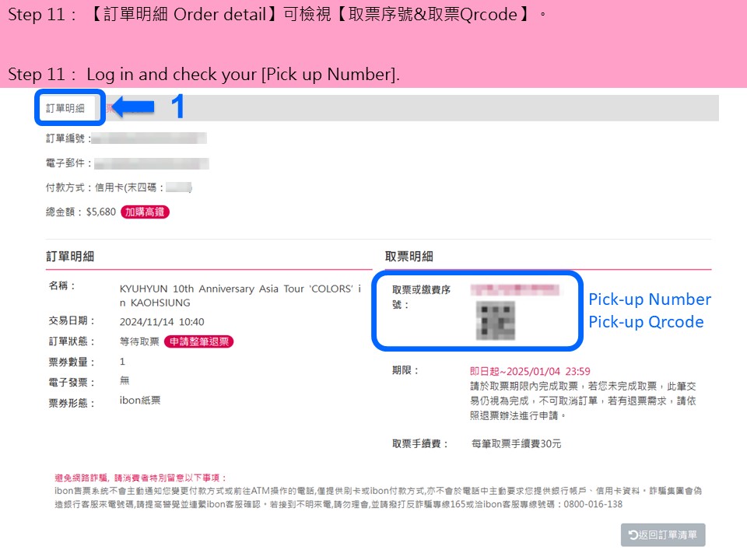Image resolution: width=747 pixels, height=560 pixels.
Task: Click the 訂單明細 section heading below total
Action: click(70, 256)
